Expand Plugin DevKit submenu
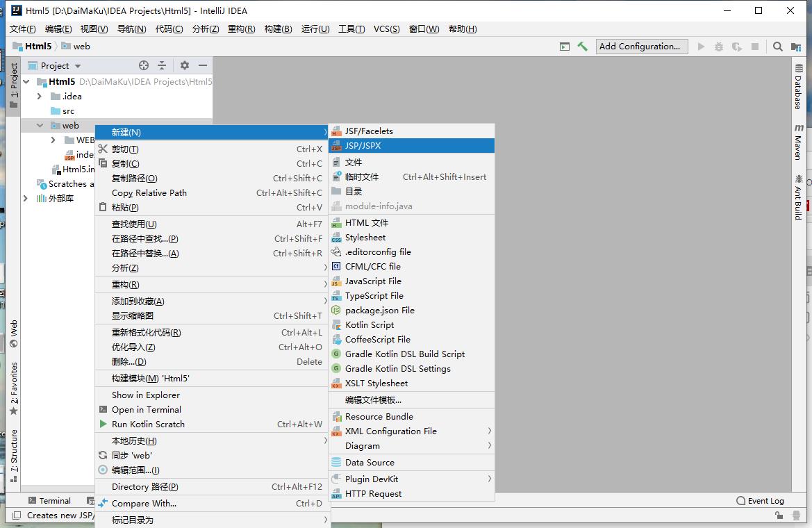The image size is (812, 528). coord(412,479)
